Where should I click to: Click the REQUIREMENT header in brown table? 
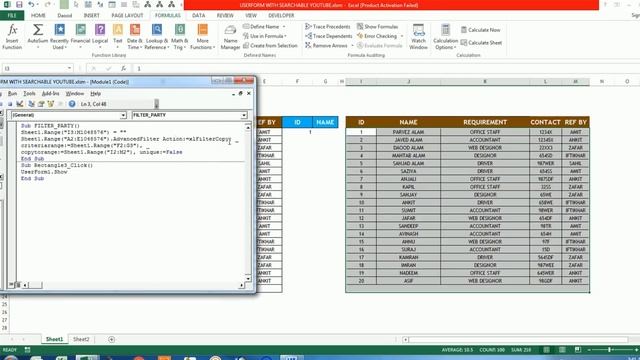[x=485, y=122]
